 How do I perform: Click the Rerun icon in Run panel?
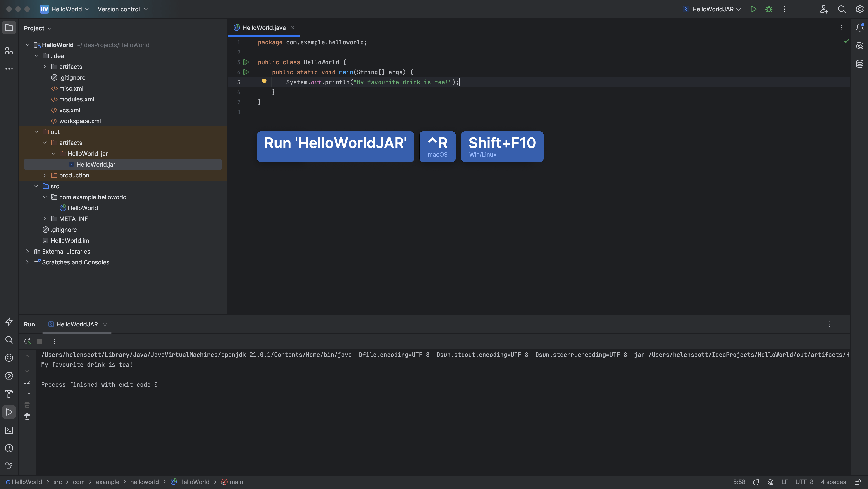28,341
